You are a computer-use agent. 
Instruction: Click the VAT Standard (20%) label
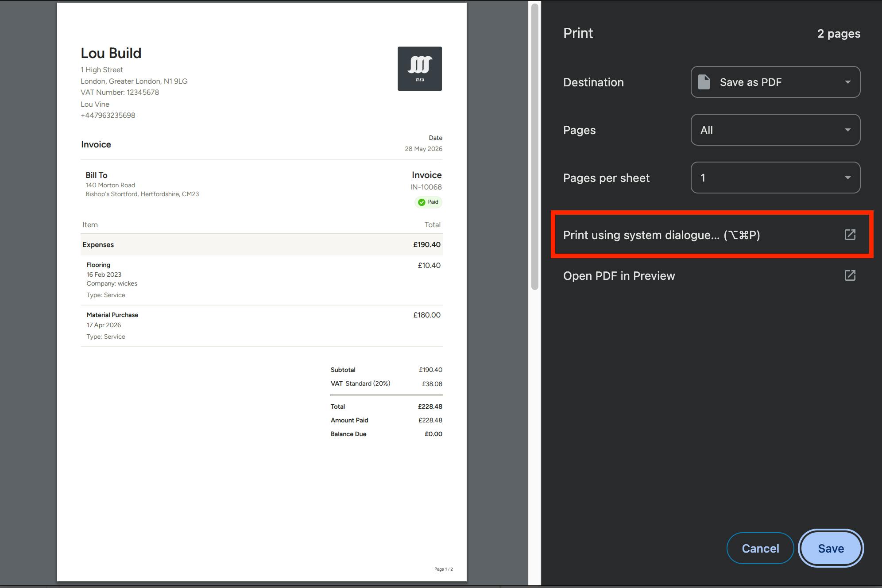click(x=360, y=383)
